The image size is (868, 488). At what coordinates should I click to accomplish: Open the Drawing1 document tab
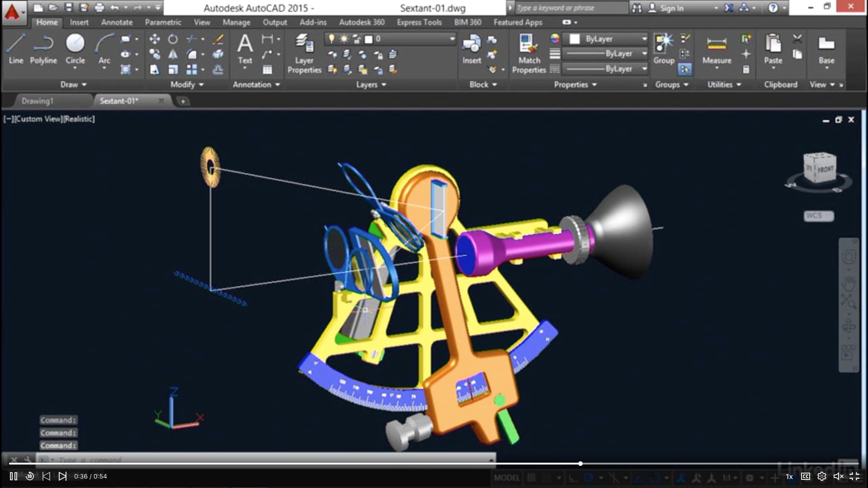38,101
